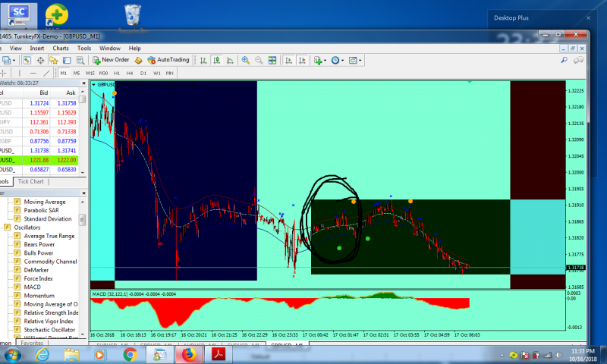Open the MetaEditor book icon
607x364 pixels.
(x=138, y=61)
